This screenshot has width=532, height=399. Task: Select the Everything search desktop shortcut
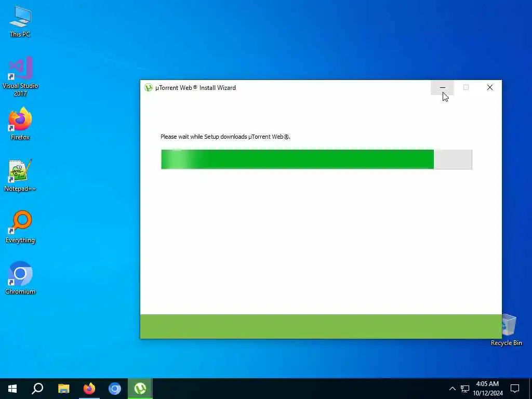click(20, 227)
